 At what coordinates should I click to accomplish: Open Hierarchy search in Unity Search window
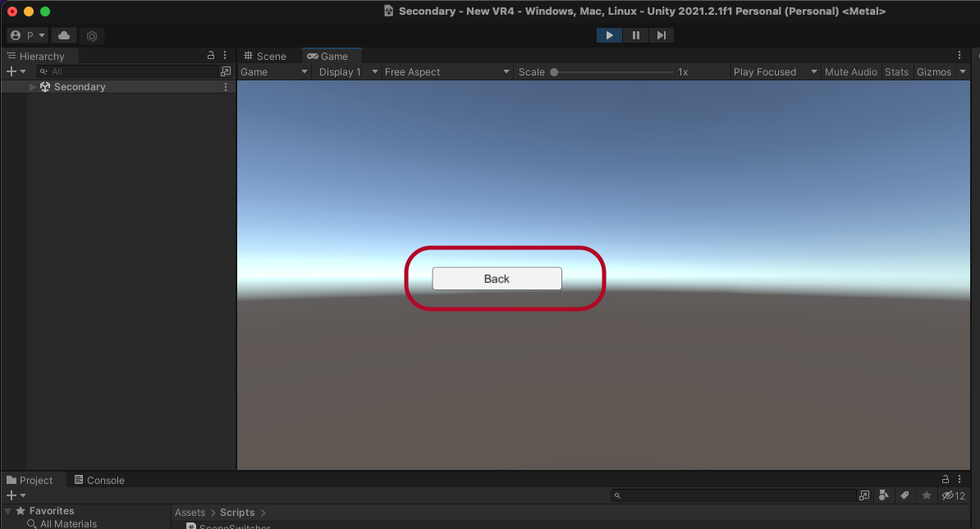pos(227,72)
